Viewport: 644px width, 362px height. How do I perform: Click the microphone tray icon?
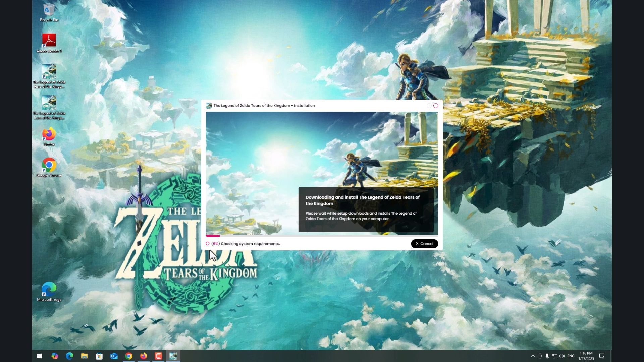pos(547,356)
